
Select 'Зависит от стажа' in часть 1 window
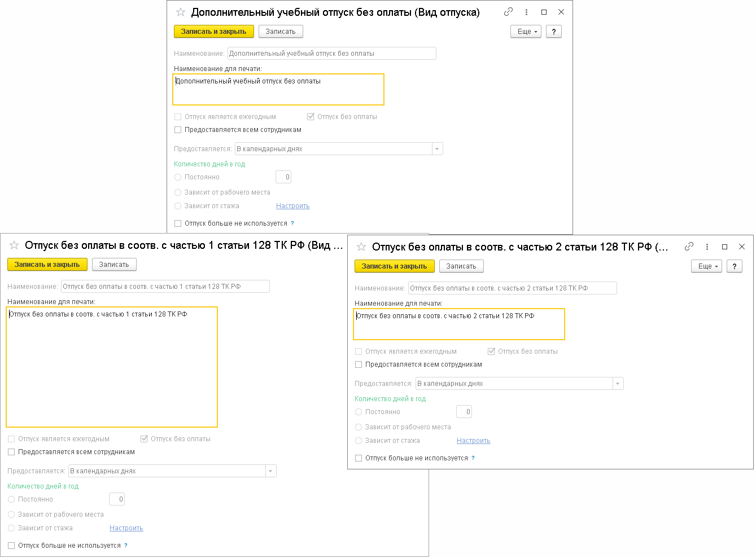tap(11, 528)
